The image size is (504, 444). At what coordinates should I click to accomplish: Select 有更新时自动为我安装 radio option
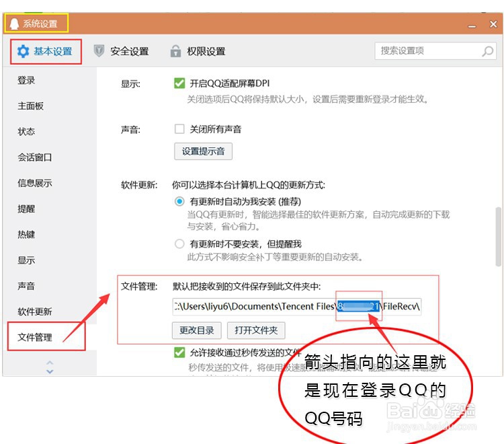click(x=179, y=201)
